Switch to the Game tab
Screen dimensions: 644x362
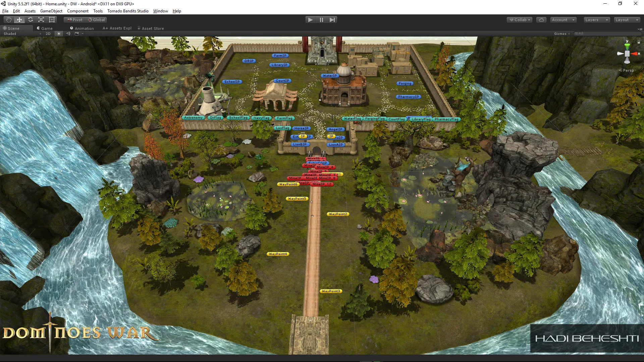(45, 28)
